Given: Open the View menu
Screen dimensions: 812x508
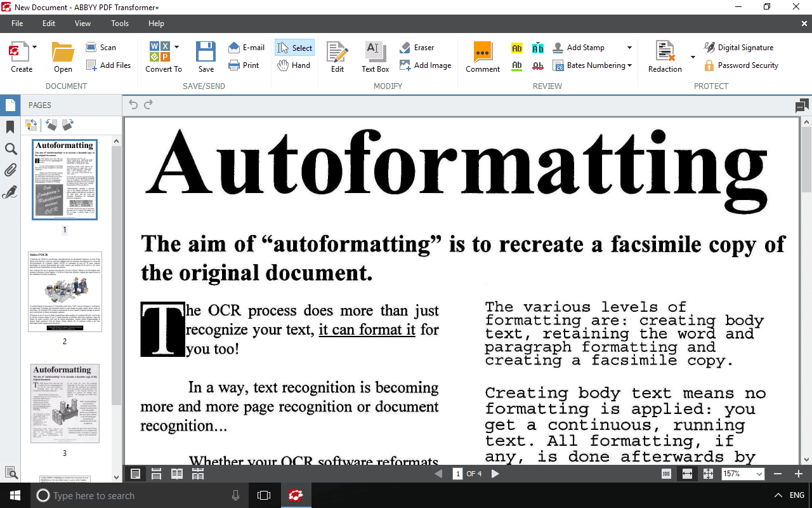Looking at the screenshot, I should [82, 23].
